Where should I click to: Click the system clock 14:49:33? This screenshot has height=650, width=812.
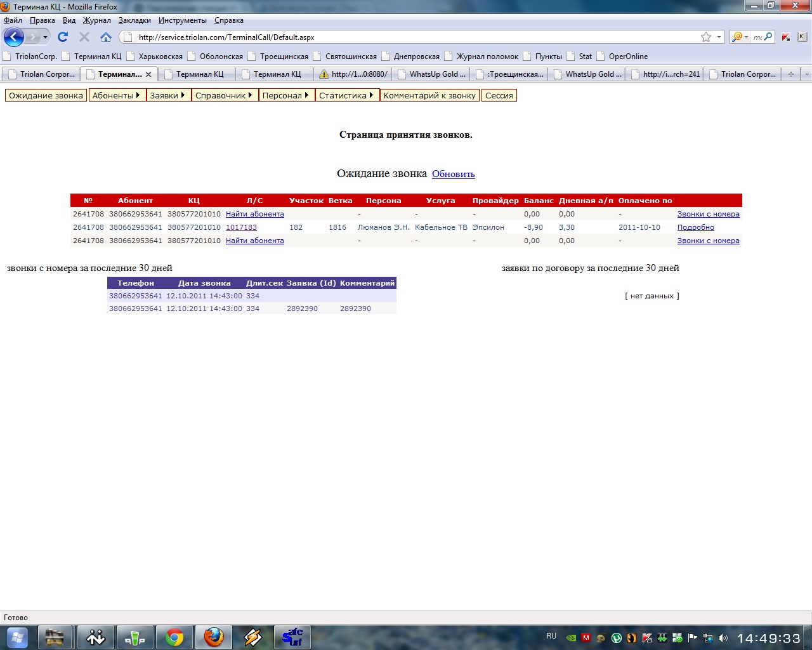click(769, 638)
